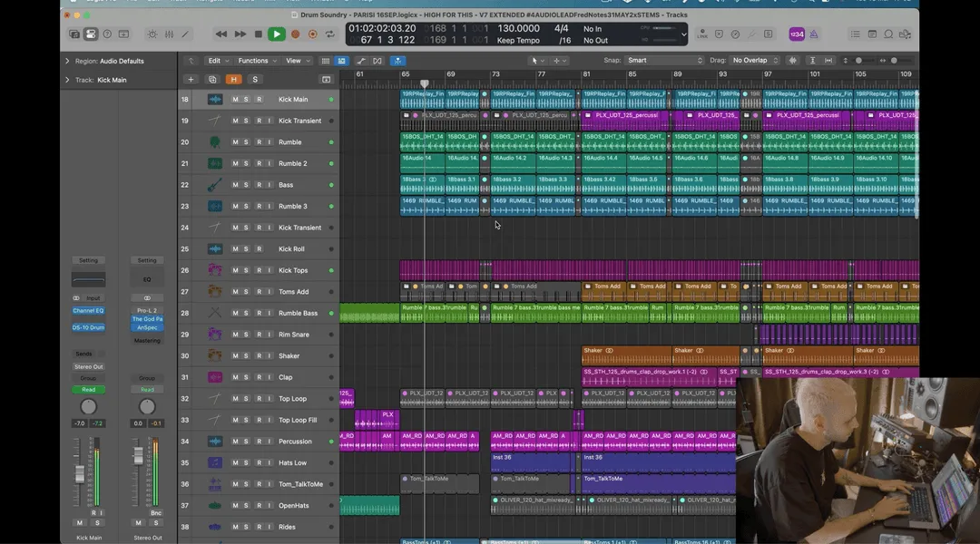The image size is (980, 544).
Task: Click the green Read automation button
Action: [x=88, y=390]
